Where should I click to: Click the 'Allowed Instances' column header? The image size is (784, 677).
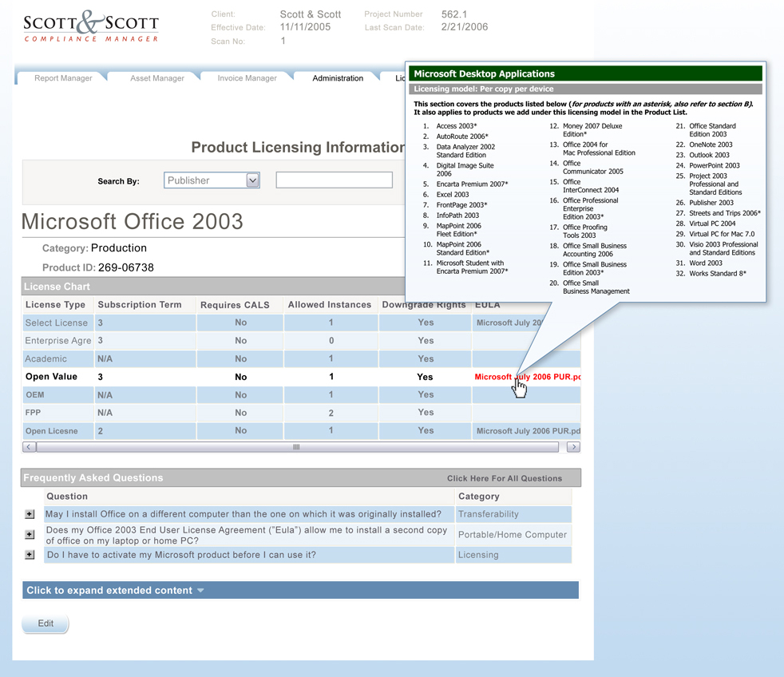pos(330,304)
